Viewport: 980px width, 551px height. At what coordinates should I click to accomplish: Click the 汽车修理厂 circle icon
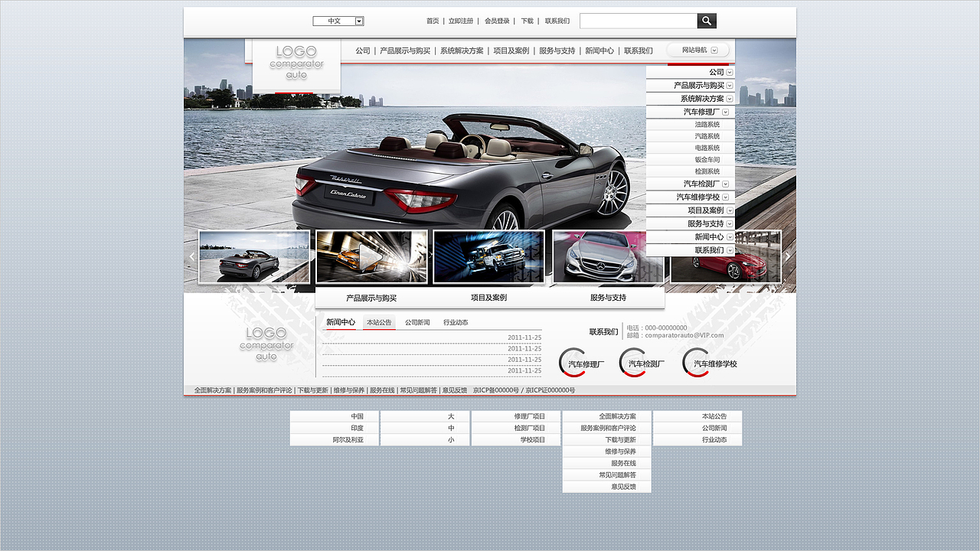tap(582, 364)
